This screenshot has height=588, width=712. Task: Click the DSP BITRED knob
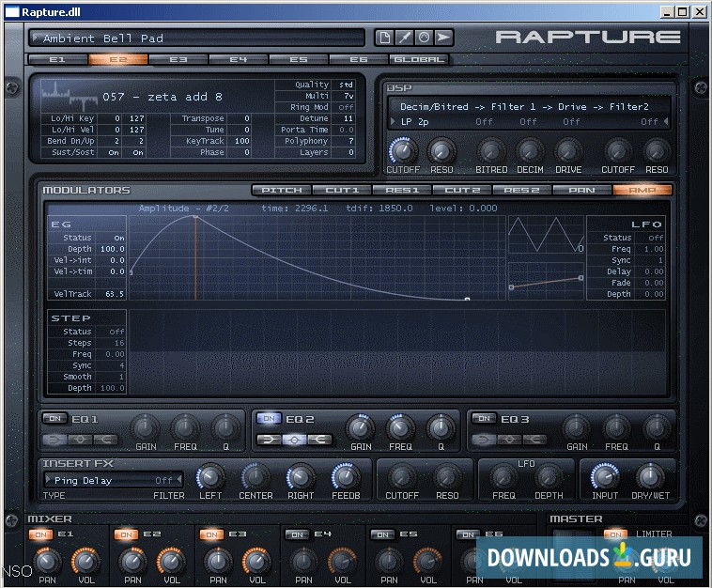(x=491, y=151)
